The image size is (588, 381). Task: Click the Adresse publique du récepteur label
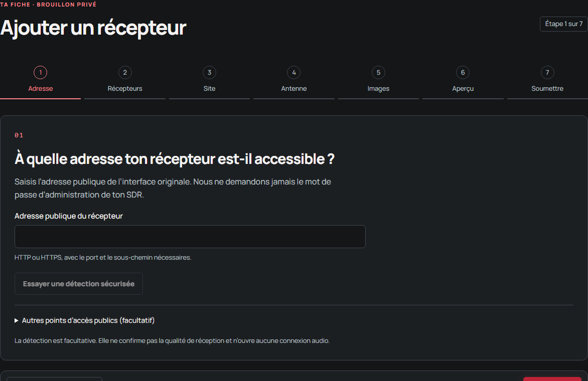tap(69, 216)
